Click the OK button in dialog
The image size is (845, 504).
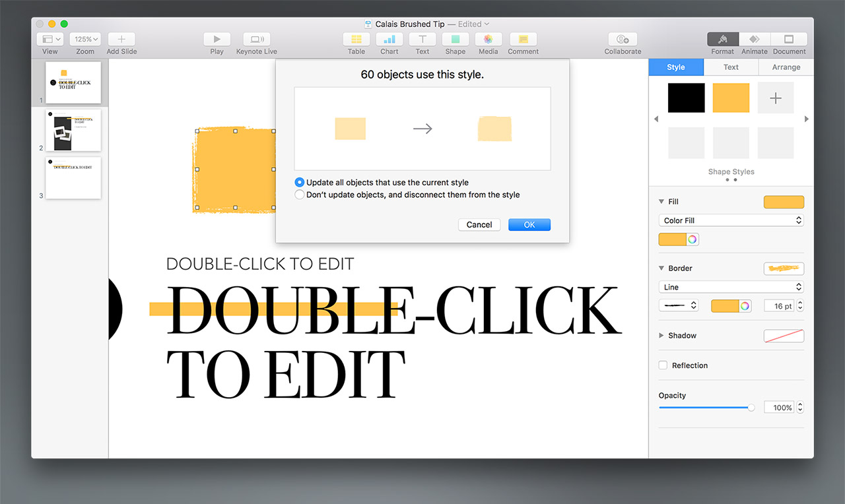point(529,225)
